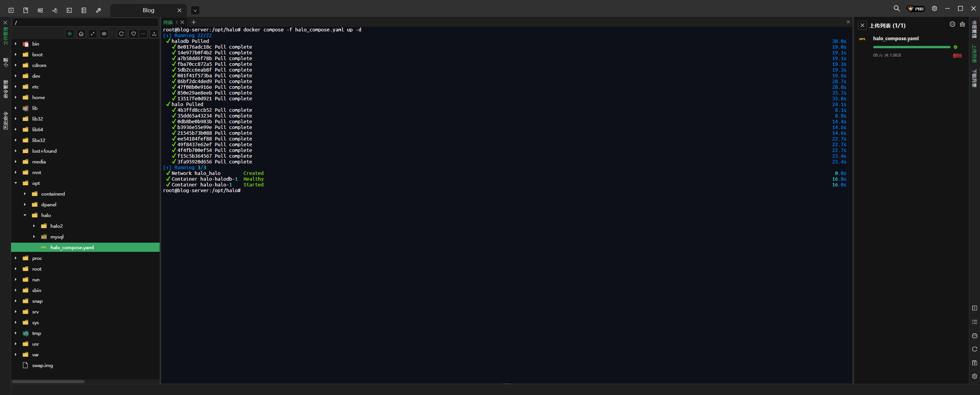Viewport: 980px width, 395px height.
Task: Add a new terminal tab with plus
Action: 194,22
